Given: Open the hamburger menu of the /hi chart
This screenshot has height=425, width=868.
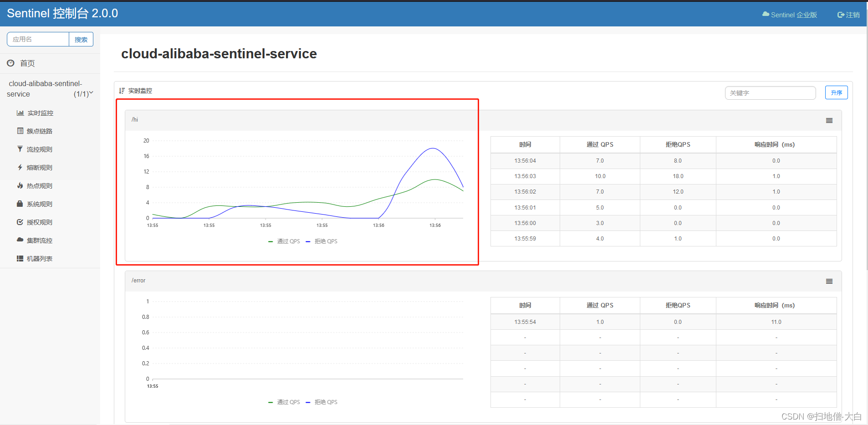Looking at the screenshot, I should tap(829, 121).
